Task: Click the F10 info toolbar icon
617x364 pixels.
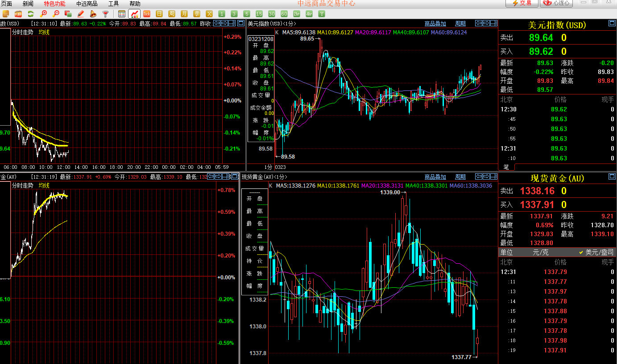Action: (x=18, y=14)
